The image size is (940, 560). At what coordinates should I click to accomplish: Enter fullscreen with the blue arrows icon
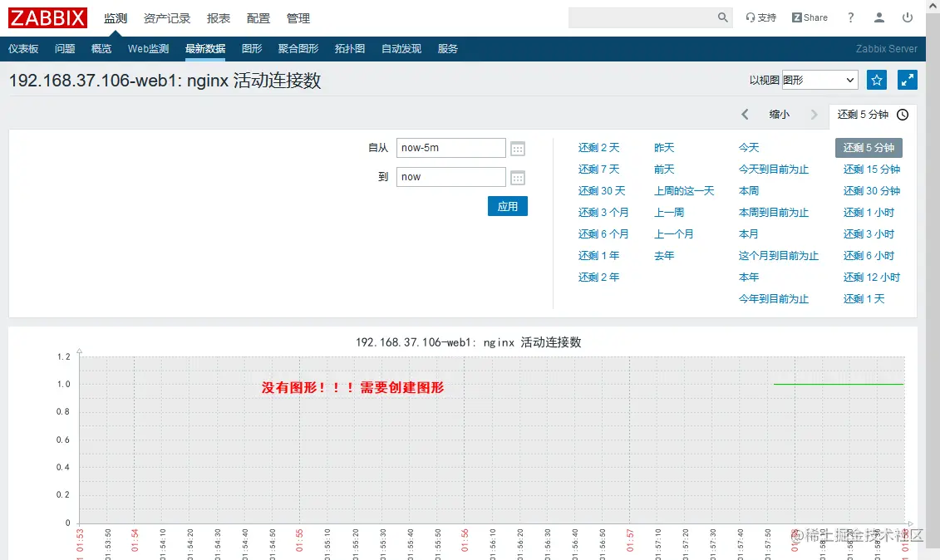[908, 80]
